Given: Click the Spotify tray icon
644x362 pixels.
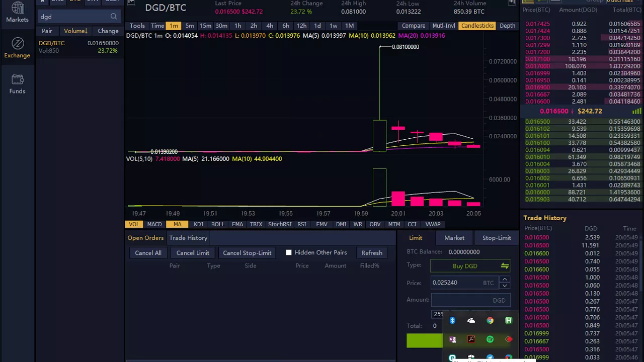Looking at the screenshot, I should click(x=490, y=339).
